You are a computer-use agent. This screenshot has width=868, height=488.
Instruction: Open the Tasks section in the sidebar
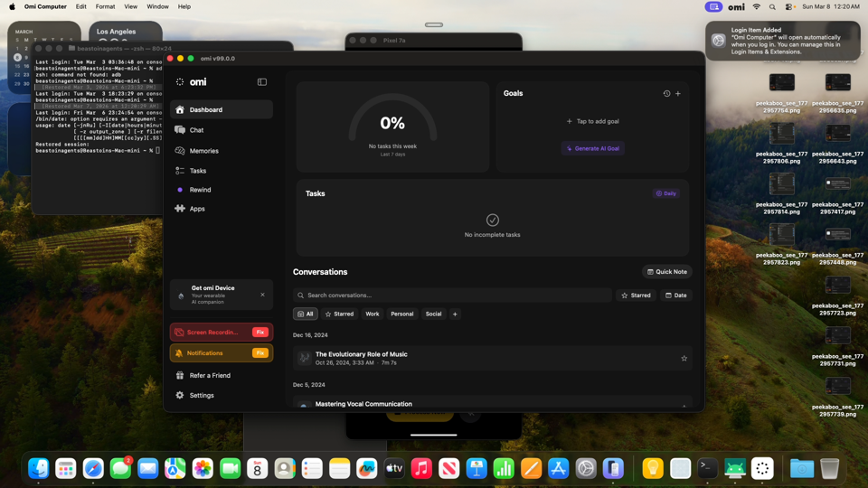click(x=221, y=171)
